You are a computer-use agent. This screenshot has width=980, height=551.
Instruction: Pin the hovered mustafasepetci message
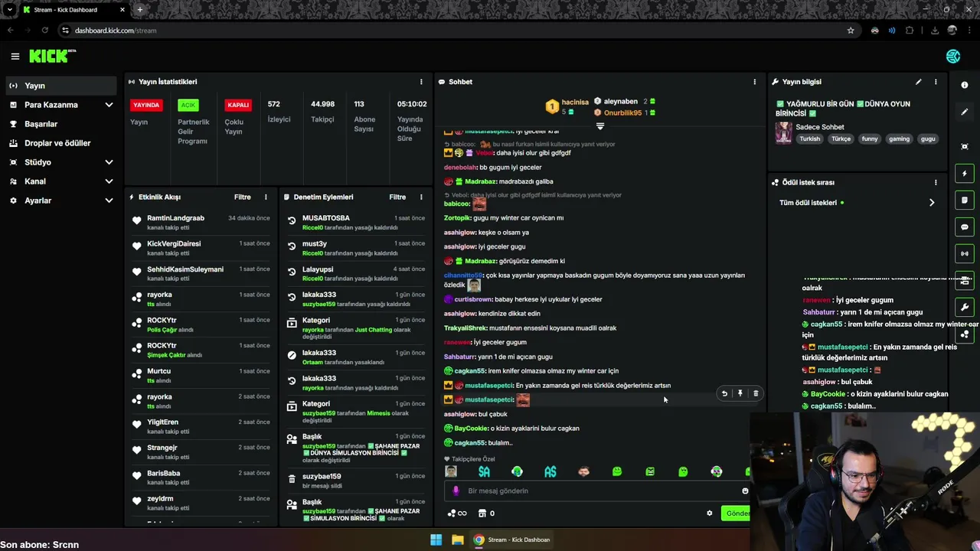coord(740,393)
